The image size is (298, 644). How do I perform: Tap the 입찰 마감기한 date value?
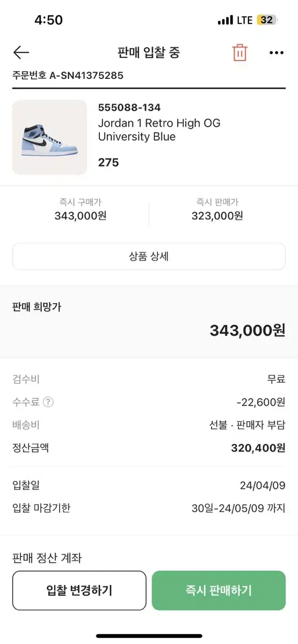(238, 508)
